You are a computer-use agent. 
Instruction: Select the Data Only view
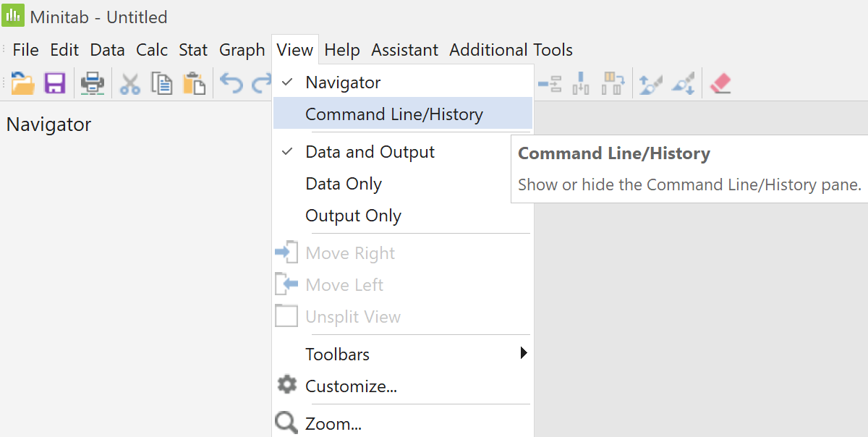(x=403, y=184)
